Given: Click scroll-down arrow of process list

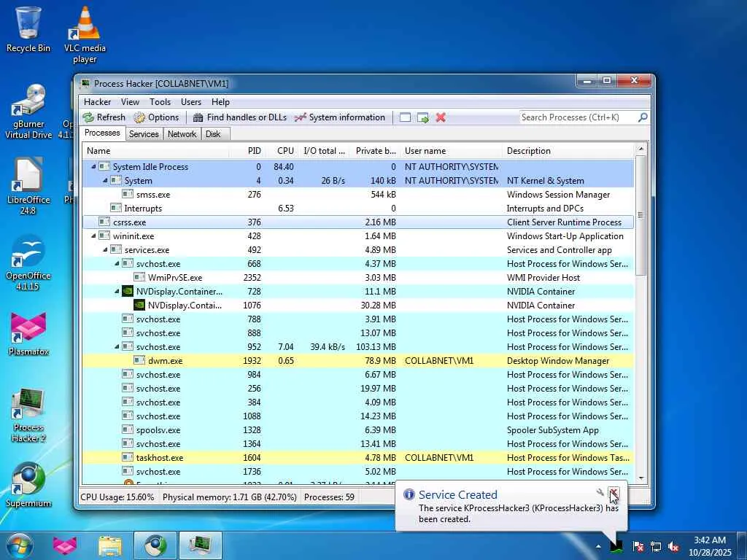Looking at the screenshot, I should (640, 478).
